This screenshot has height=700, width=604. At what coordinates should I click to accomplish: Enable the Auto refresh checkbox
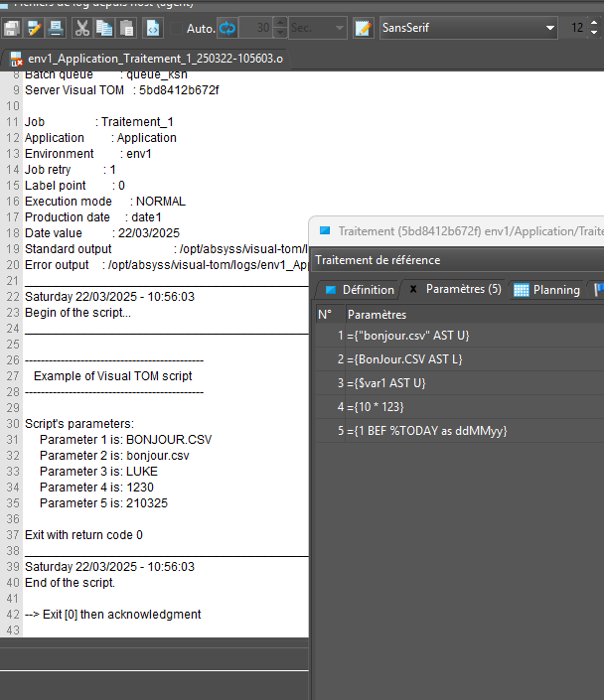[177, 28]
